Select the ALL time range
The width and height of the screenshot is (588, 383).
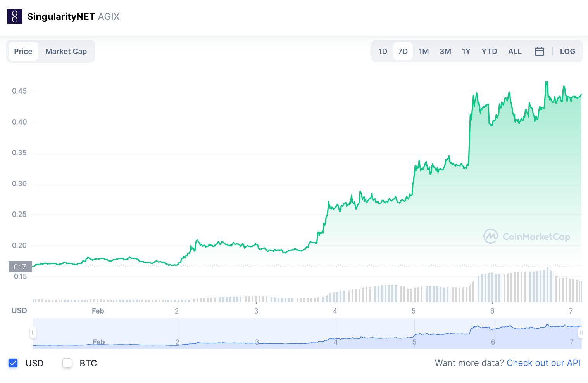click(515, 51)
